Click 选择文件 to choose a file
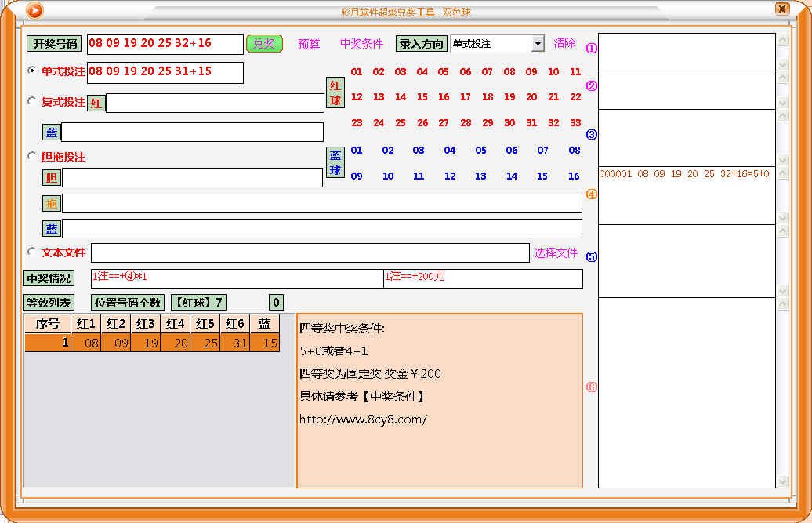Screen dimensions: 812x523 [558, 252]
